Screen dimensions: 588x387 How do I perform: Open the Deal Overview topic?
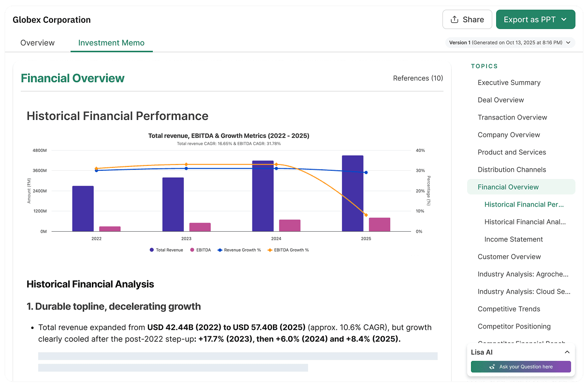[501, 100]
